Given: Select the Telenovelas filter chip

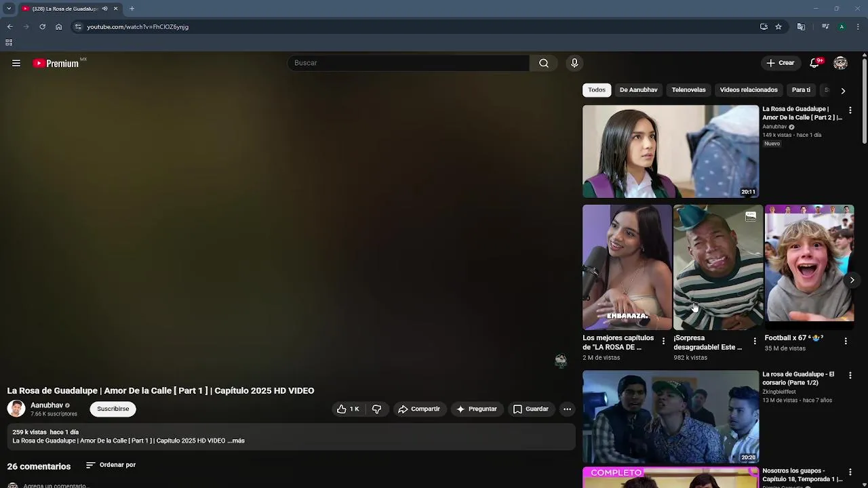Looking at the screenshot, I should pyautogui.click(x=688, y=90).
